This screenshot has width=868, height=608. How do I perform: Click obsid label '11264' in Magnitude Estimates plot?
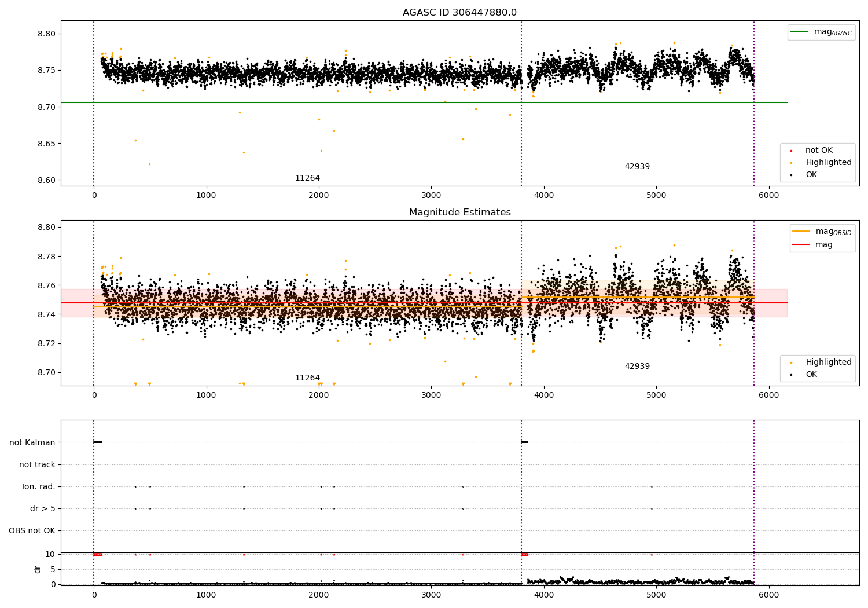307,378
